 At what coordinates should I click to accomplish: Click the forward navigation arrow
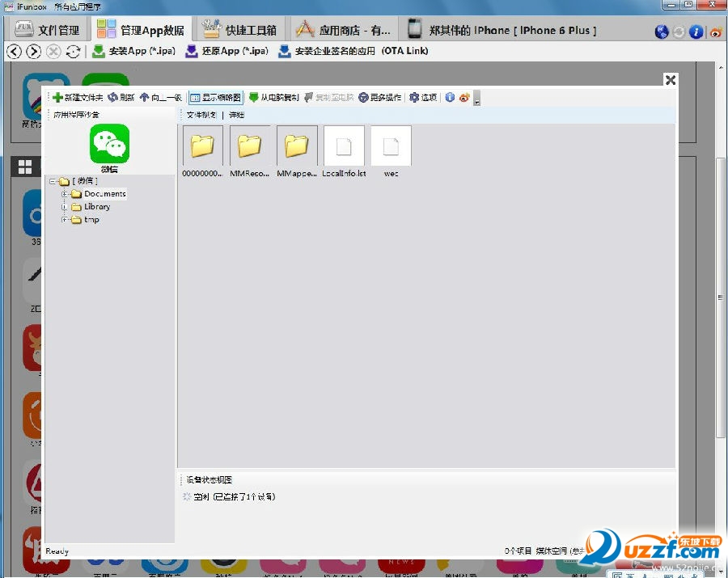coord(33,51)
